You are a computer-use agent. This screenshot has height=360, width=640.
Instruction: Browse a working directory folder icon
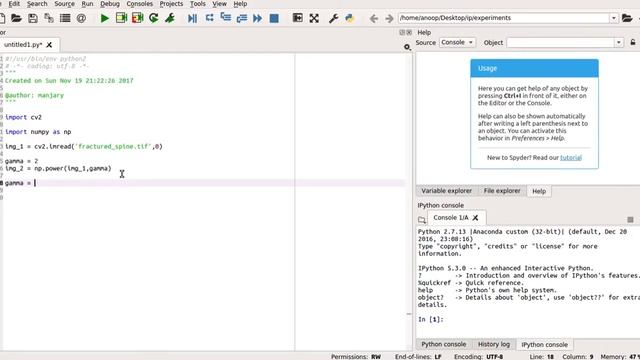click(x=627, y=18)
